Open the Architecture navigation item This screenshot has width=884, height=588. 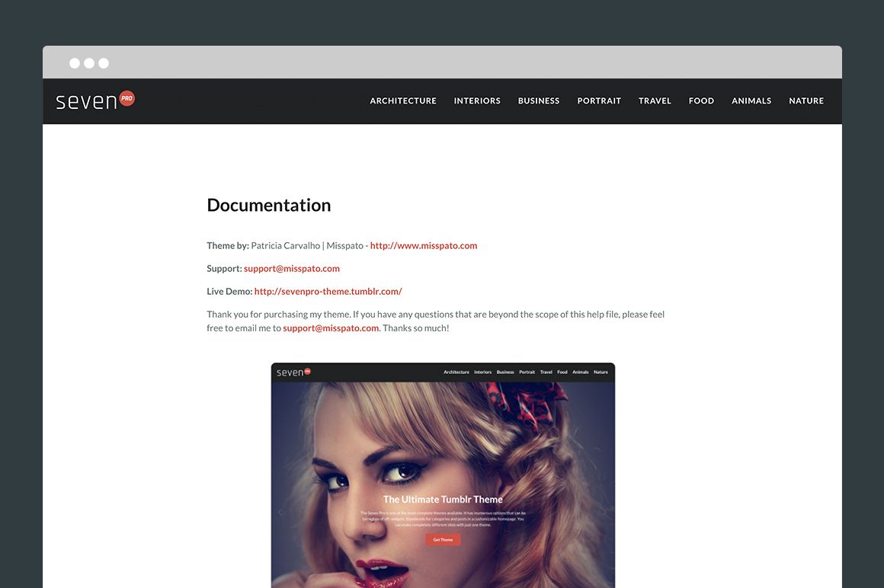[x=402, y=100]
